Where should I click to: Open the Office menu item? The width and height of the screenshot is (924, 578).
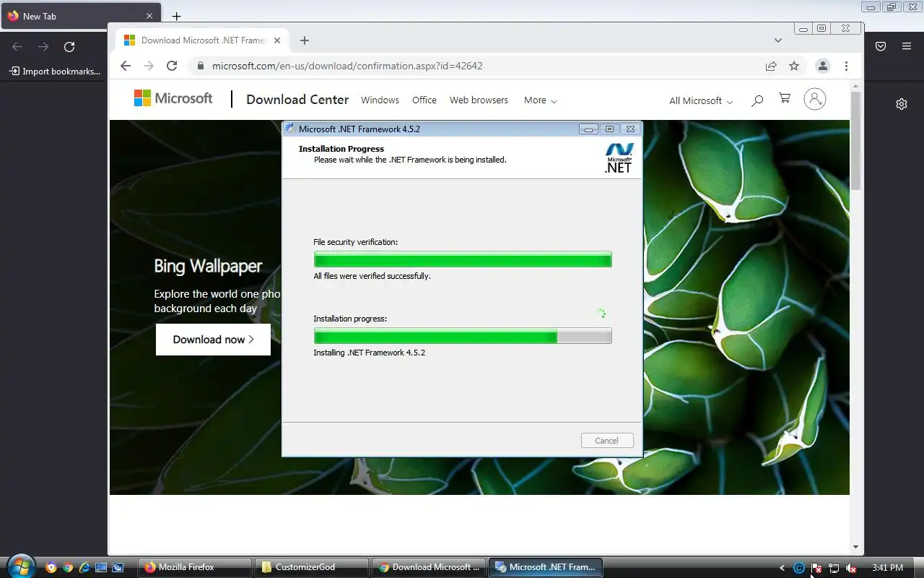(424, 100)
